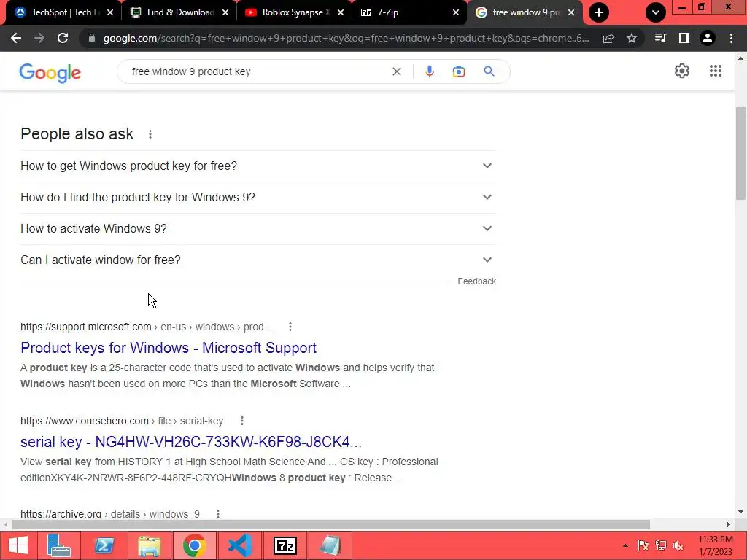Click the www.coursehero.com URL breadcrumb
Viewport: 747px width, 560px height.
tap(122, 421)
